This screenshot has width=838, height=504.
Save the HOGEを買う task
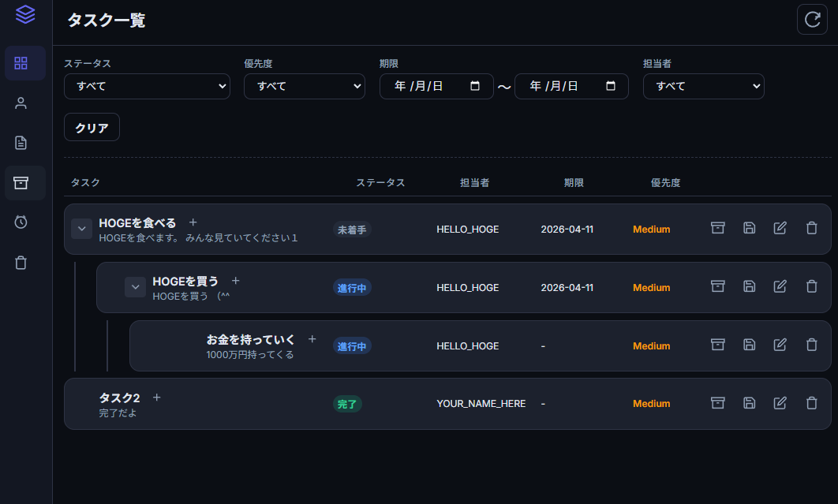point(750,286)
